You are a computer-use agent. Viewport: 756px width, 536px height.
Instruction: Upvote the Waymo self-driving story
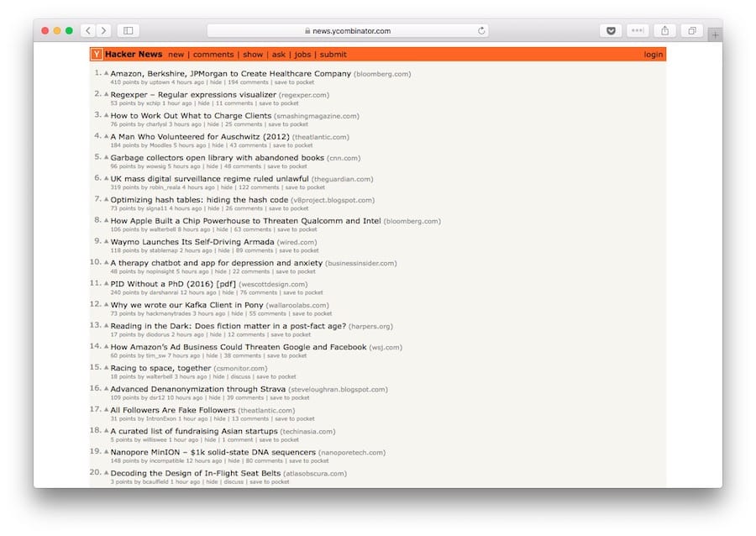pyautogui.click(x=106, y=241)
